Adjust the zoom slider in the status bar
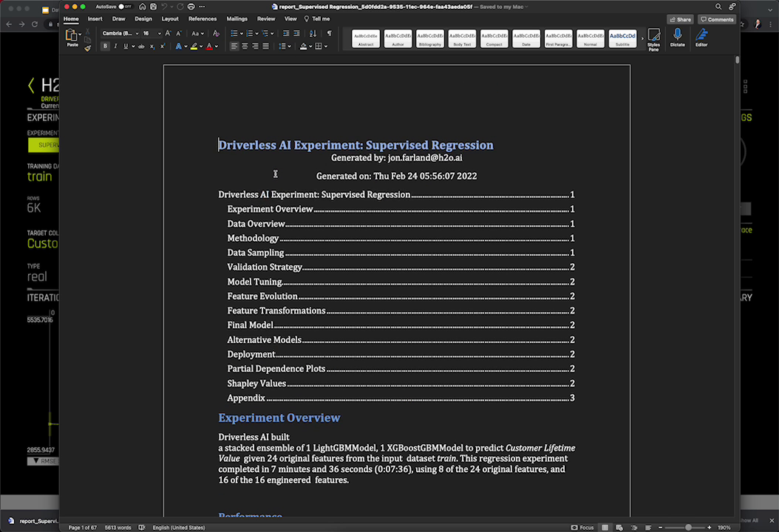779x532 pixels. 688,528
